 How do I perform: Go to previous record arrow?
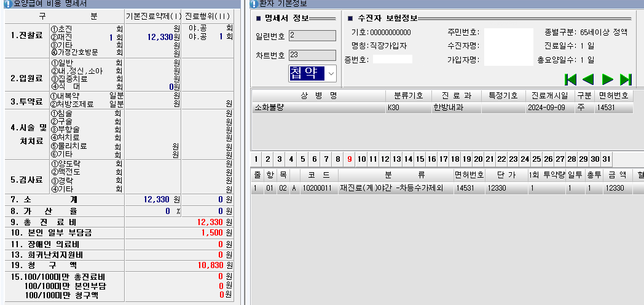588,79
